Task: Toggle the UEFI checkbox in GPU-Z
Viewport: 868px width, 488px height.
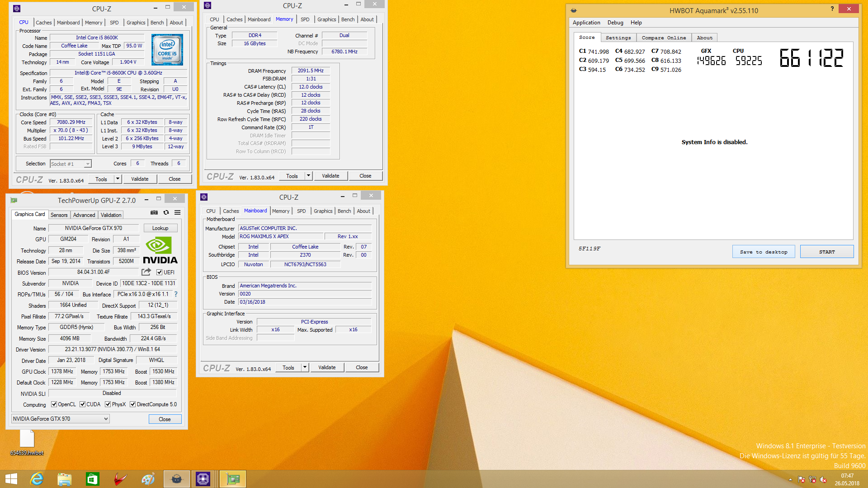Action: [x=159, y=272]
